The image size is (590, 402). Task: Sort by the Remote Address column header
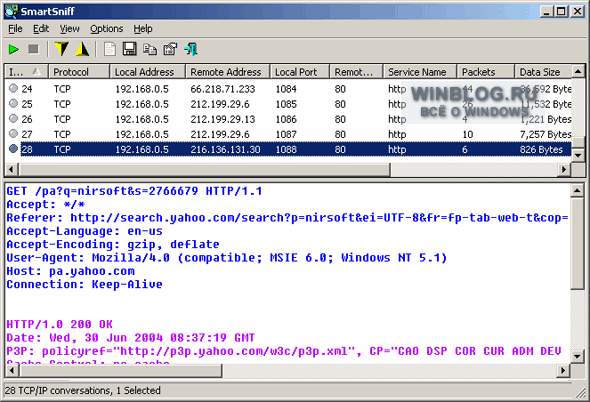click(x=228, y=72)
